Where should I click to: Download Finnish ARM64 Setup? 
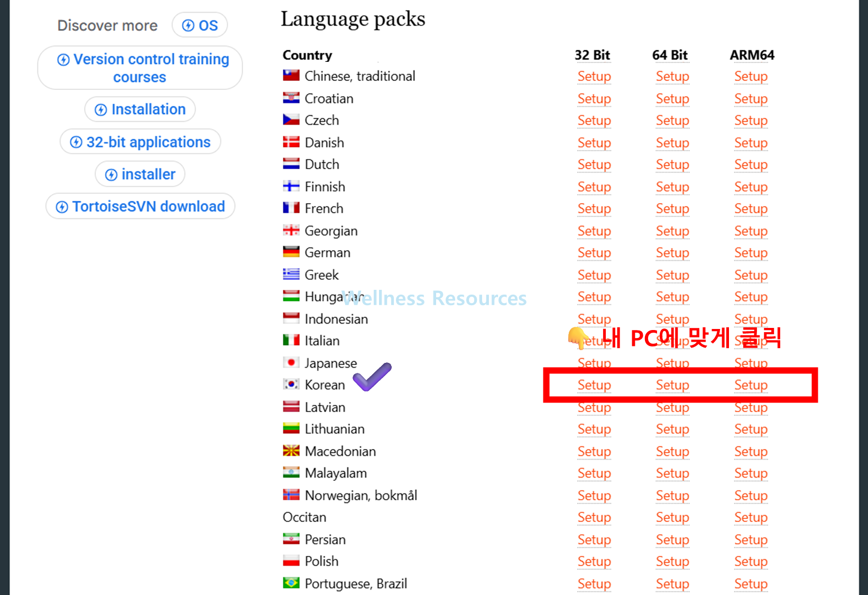click(x=751, y=187)
